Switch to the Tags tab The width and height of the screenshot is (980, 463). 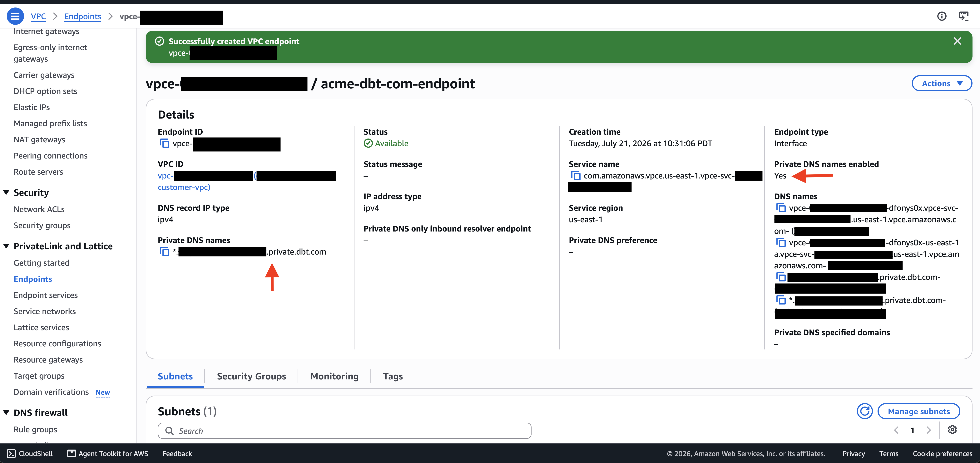pyautogui.click(x=393, y=376)
